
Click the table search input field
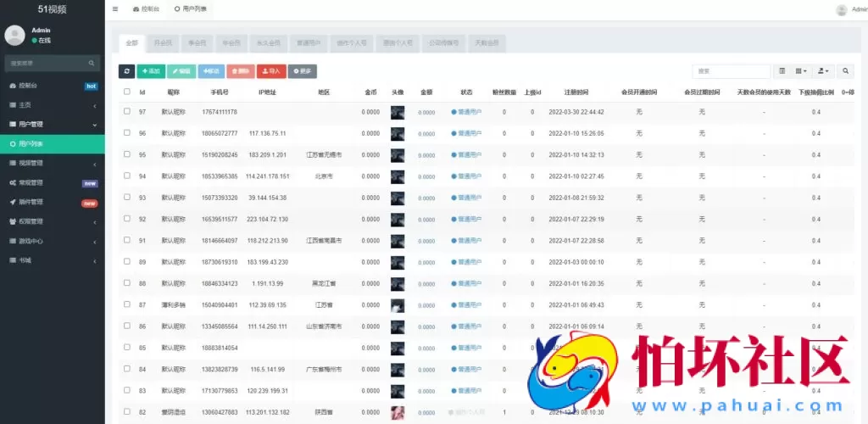tap(731, 71)
